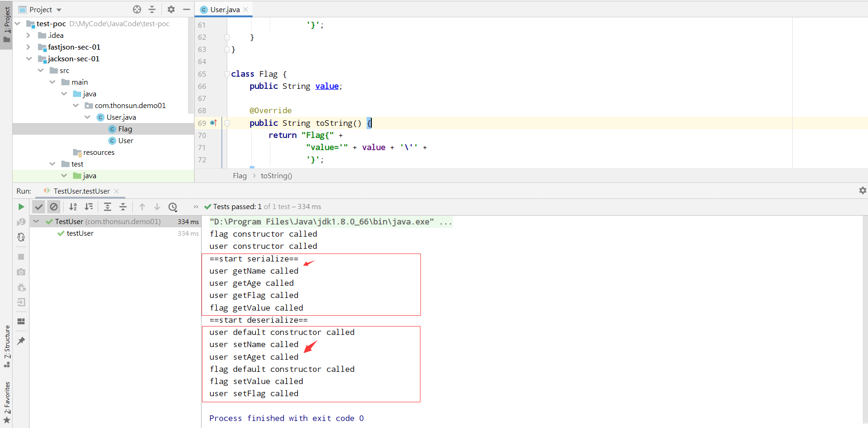Close the User.java editor tab
The height and width of the screenshot is (428, 868).
(x=246, y=9)
